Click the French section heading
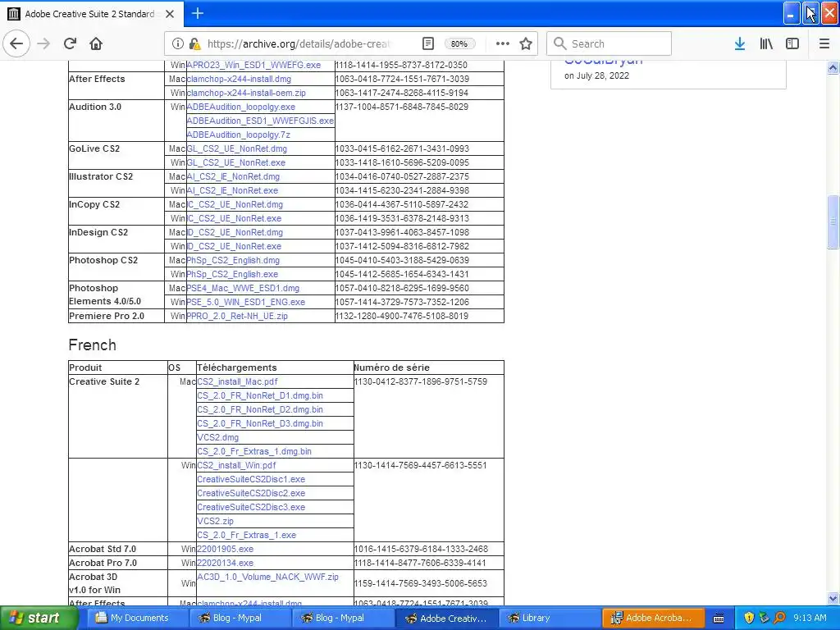 tap(92, 345)
